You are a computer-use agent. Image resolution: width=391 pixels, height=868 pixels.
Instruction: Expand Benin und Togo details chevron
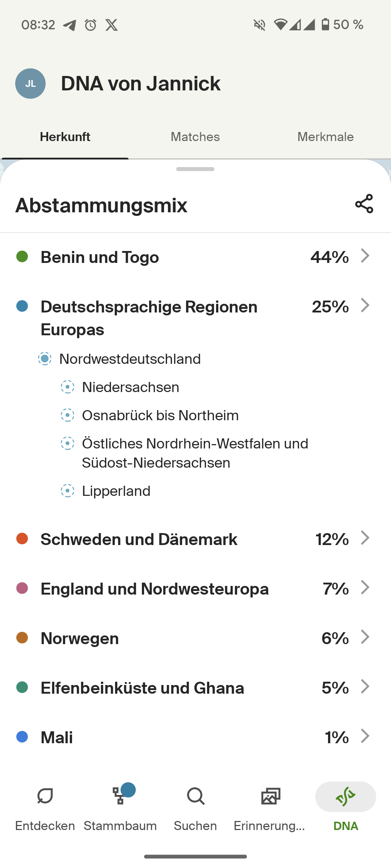tap(365, 256)
